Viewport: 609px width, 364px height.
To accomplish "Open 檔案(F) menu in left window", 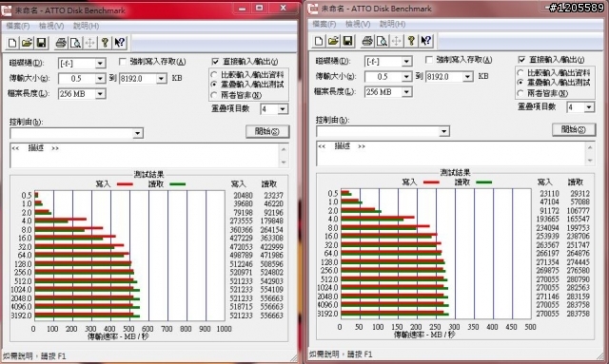I will 18,26.
